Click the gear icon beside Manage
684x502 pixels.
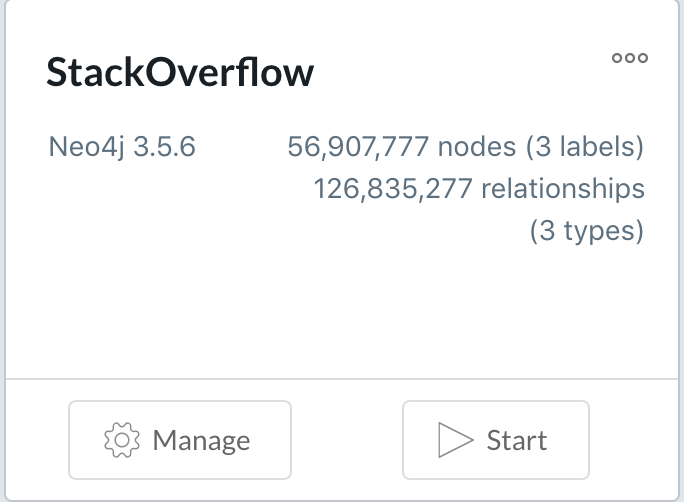122,440
